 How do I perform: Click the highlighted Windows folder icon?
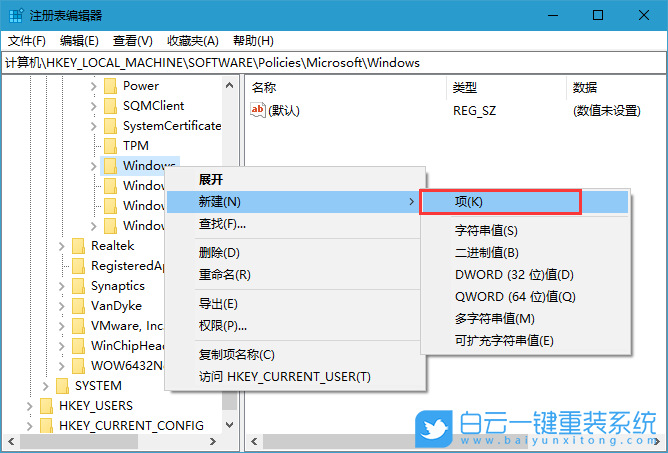(110, 166)
